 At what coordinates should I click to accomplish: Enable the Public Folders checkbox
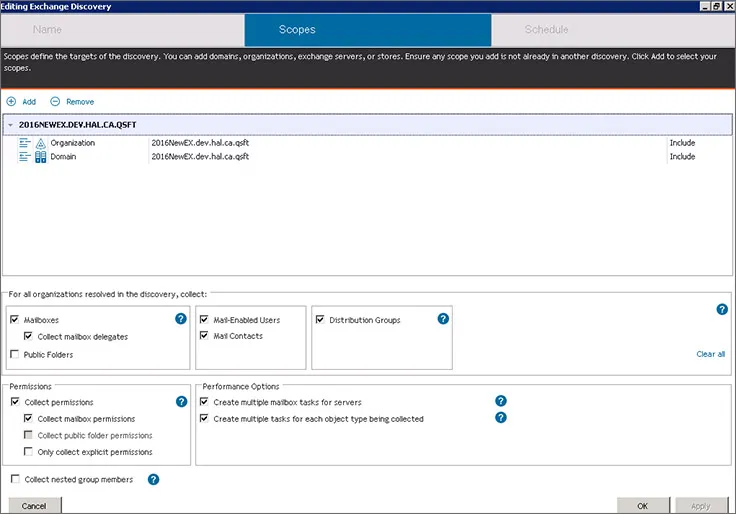coord(14,355)
